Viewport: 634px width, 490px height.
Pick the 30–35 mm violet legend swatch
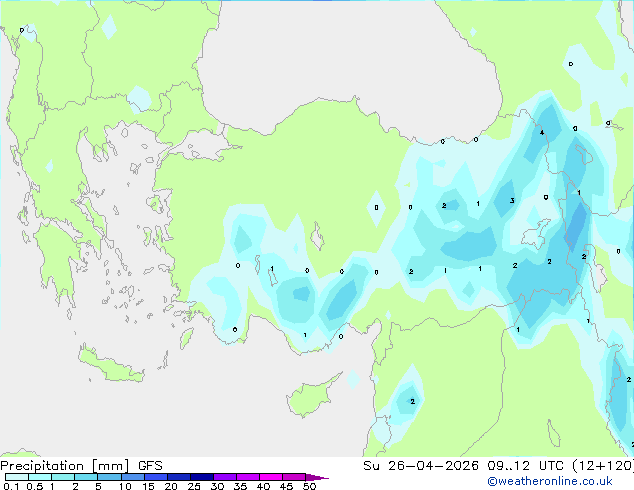pyautogui.click(x=225, y=477)
